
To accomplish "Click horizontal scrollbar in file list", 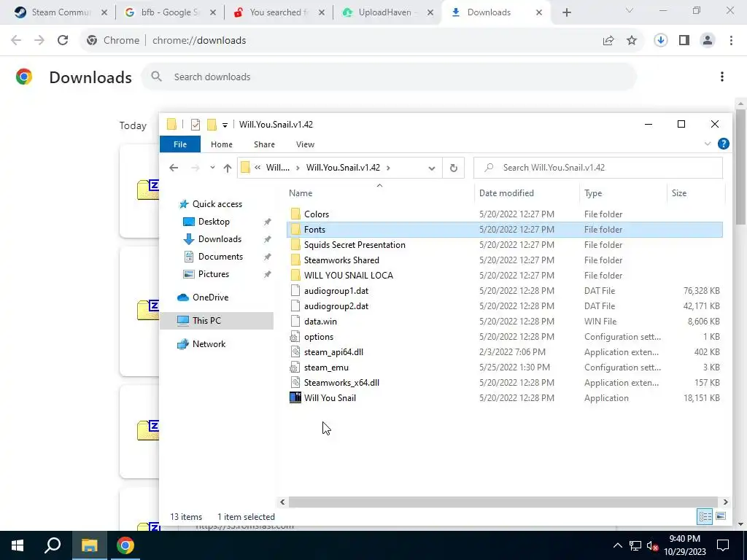I will 503,502.
